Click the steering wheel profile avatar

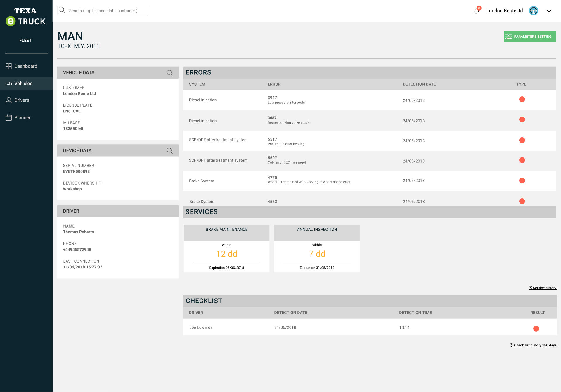[x=534, y=11]
